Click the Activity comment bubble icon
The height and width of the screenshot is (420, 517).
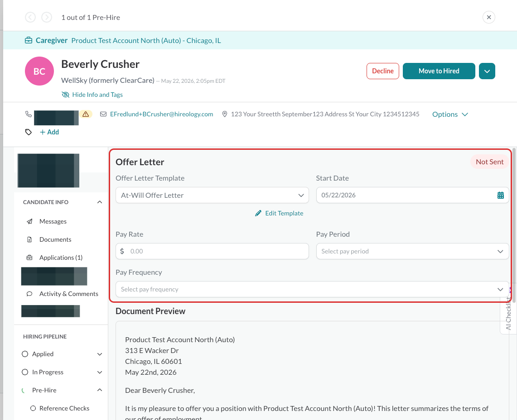[x=29, y=294]
